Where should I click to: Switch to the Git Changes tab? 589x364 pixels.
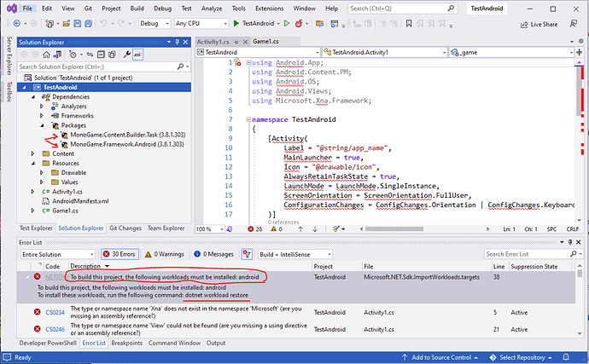click(125, 228)
